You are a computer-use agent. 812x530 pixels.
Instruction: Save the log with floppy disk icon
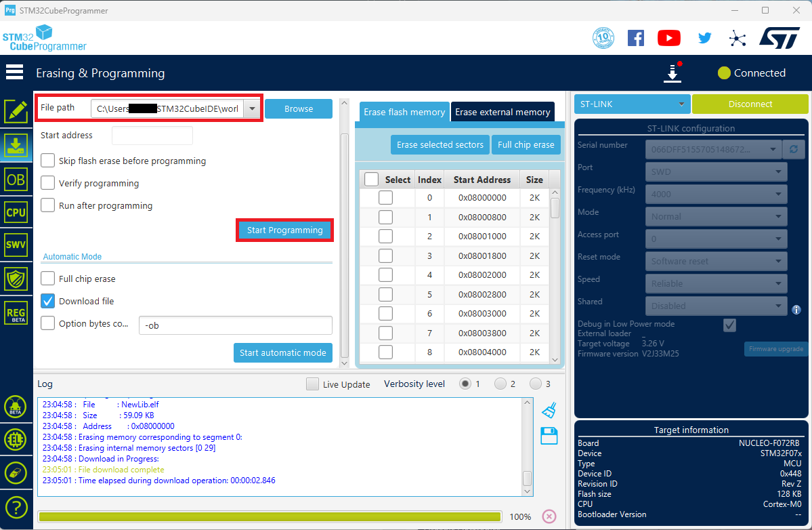tap(549, 436)
